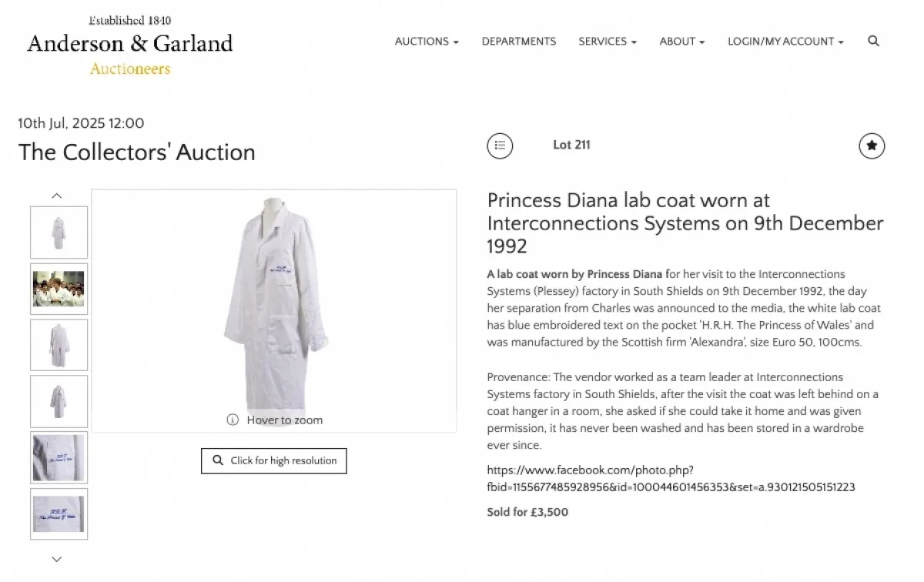Select the thumbnail of Diana with factory workers
924x582 pixels.
(59, 289)
